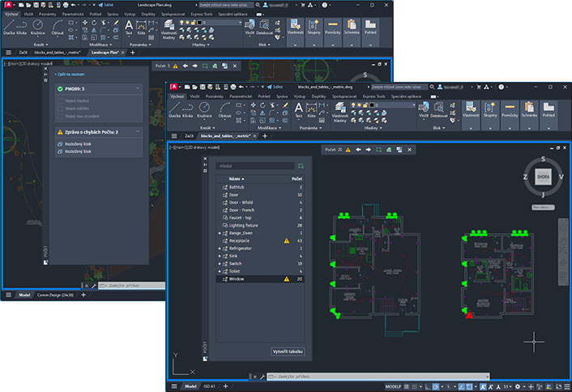572x392 pixels.
Task: Click first Rozložený blok entry
Action: click(75, 144)
